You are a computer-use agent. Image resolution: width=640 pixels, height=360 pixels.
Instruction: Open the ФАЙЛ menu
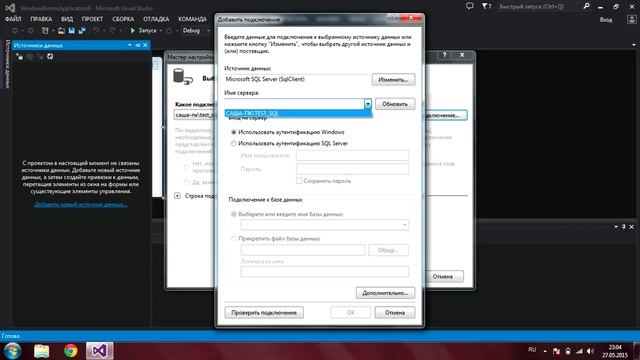(13, 19)
